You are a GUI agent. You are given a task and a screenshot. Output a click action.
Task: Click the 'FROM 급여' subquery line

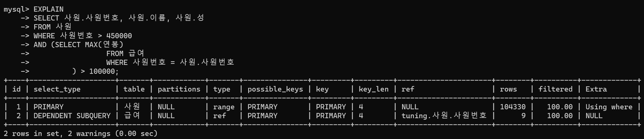pyautogui.click(x=125, y=54)
